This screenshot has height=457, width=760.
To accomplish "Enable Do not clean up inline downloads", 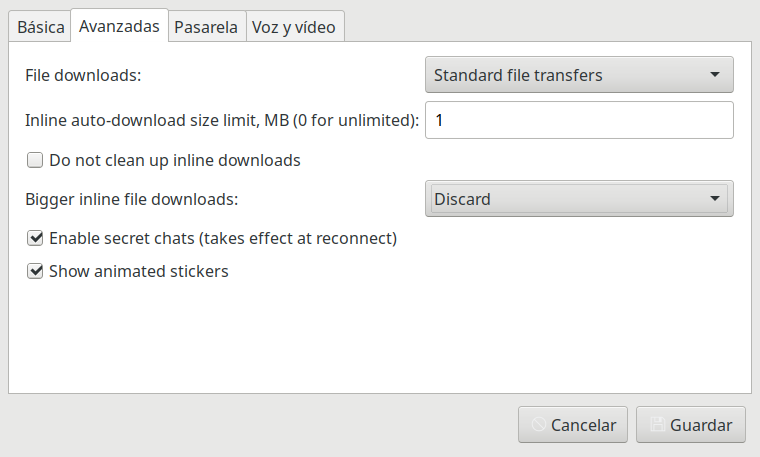I will (x=35, y=160).
